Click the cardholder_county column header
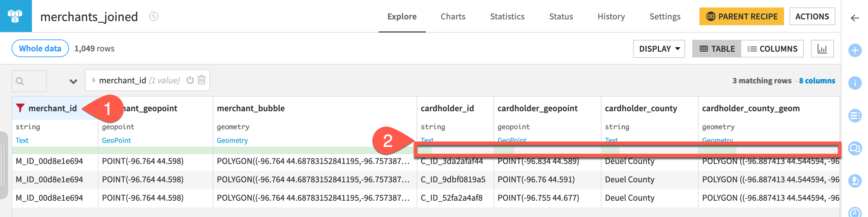 (x=641, y=108)
